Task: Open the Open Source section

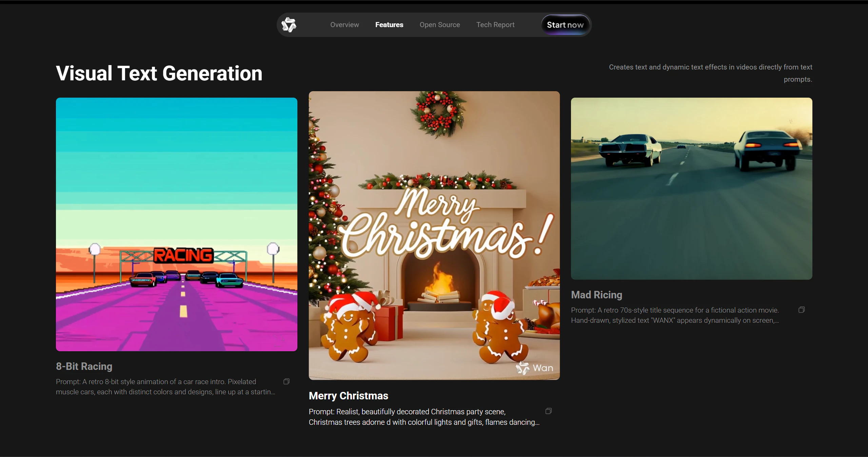Action: tap(439, 25)
